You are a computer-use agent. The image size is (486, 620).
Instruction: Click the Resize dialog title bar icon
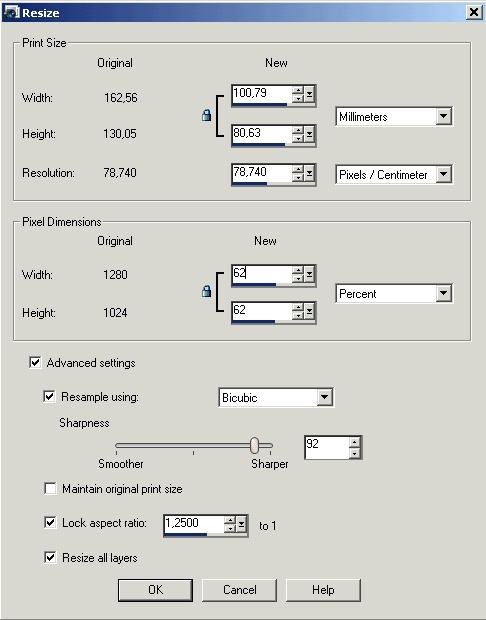point(11,13)
